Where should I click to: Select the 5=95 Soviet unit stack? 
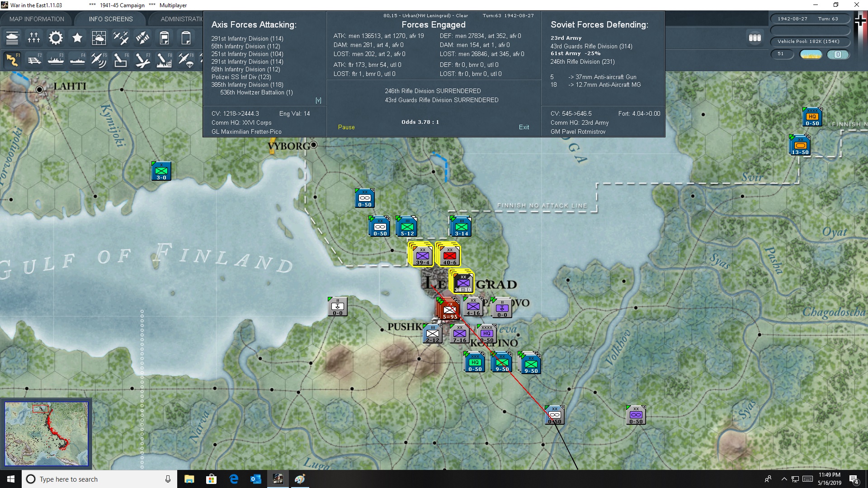click(449, 310)
